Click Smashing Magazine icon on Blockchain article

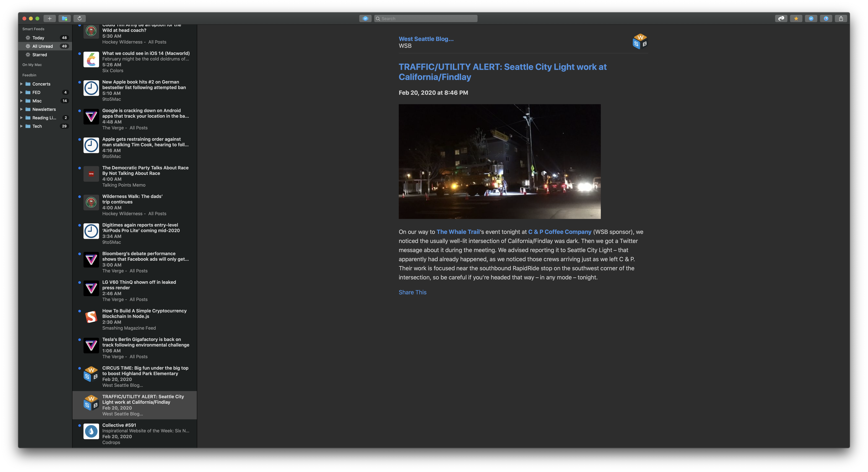point(91,317)
